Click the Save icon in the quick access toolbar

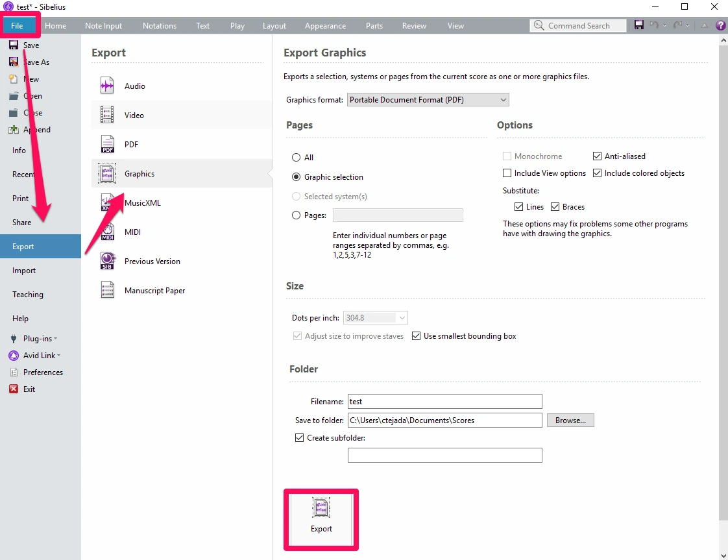coord(640,25)
